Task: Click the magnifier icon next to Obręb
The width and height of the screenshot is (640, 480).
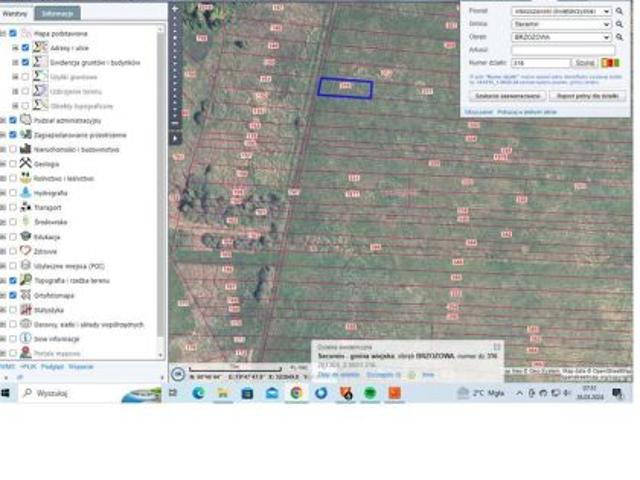Action: pos(619,37)
